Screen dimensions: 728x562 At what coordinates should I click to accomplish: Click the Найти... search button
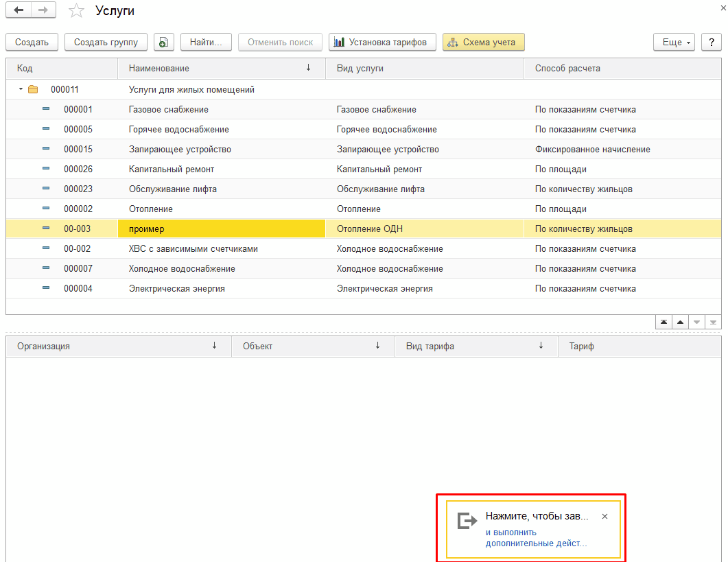point(206,43)
